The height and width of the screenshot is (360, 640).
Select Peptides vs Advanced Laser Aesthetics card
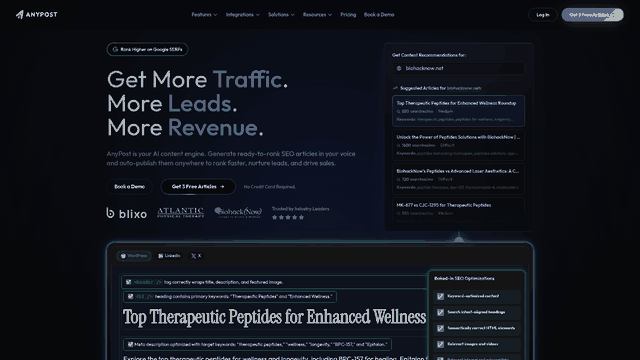point(458,179)
